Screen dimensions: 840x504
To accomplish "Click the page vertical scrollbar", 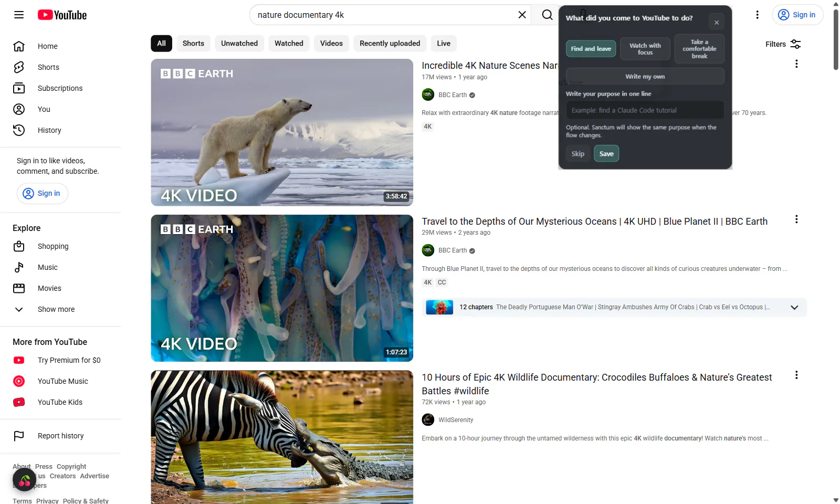I will pos(836,39).
